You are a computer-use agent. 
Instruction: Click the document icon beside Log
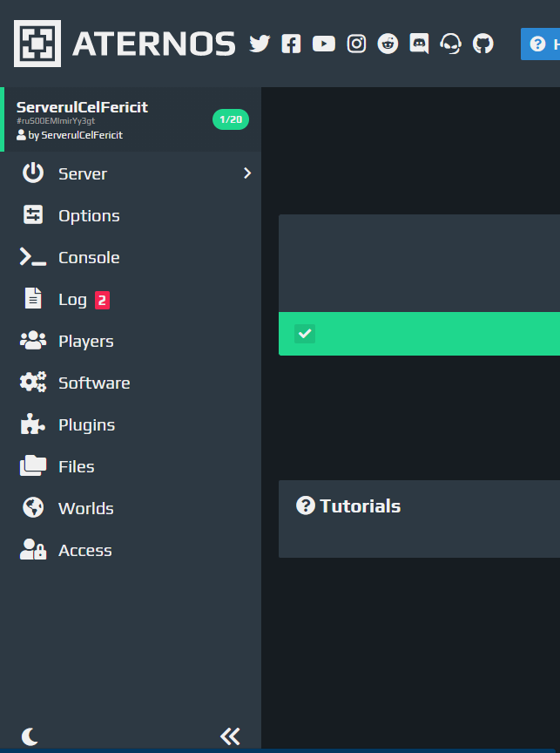point(33,298)
